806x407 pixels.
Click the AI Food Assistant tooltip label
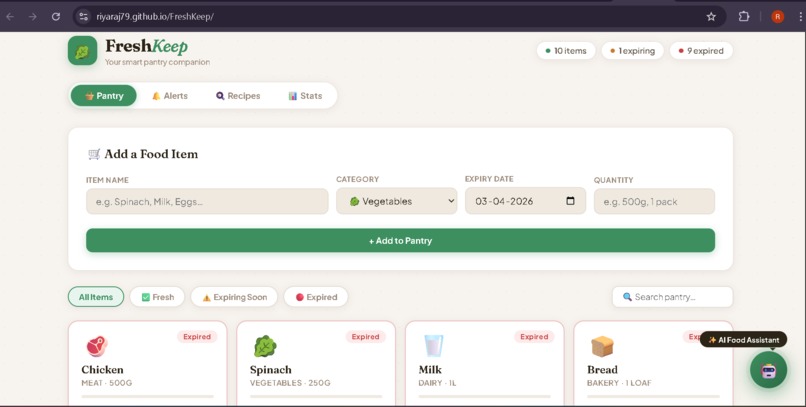click(743, 340)
